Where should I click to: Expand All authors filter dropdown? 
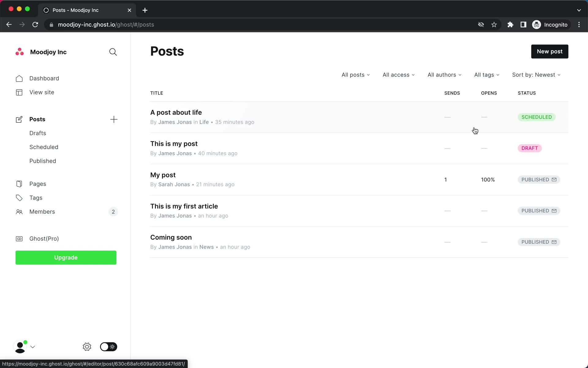[444, 75]
